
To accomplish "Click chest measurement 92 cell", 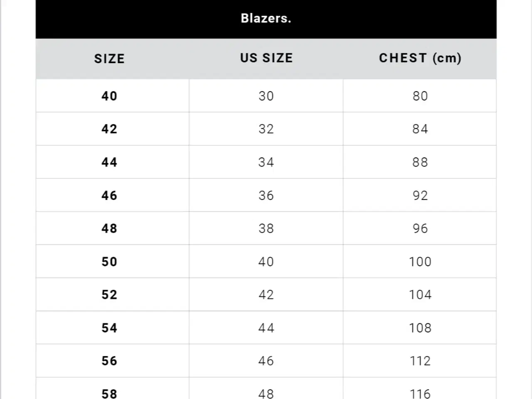I will pos(420,195).
